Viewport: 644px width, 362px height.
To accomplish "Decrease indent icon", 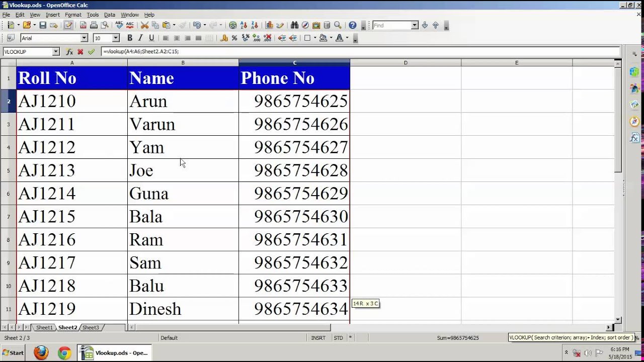I will [x=282, y=38].
